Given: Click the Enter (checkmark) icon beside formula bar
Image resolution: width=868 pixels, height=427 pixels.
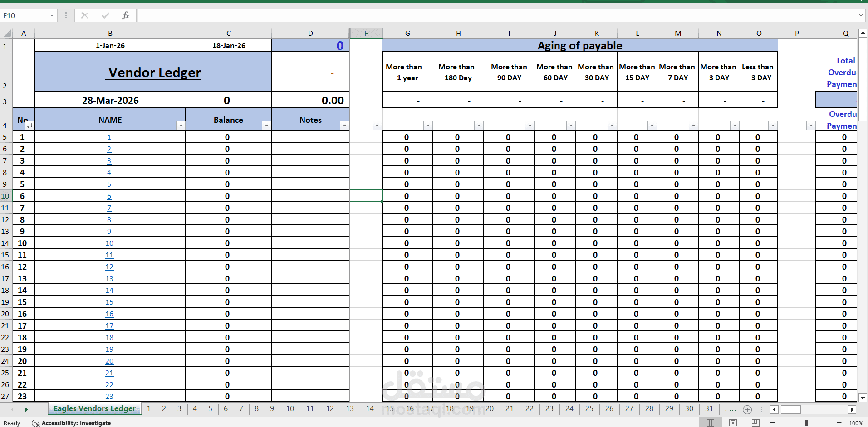Looking at the screenshot, I should (105, 15).
